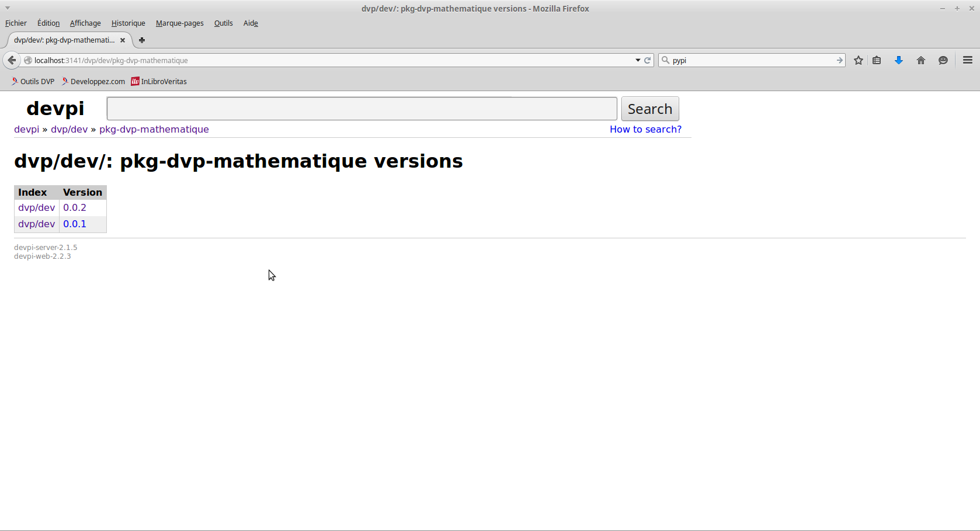Image resolution: width=980 pixels, height=531 pixels.
Task: Expand the URL bar history dropdown
Action: 638,60
